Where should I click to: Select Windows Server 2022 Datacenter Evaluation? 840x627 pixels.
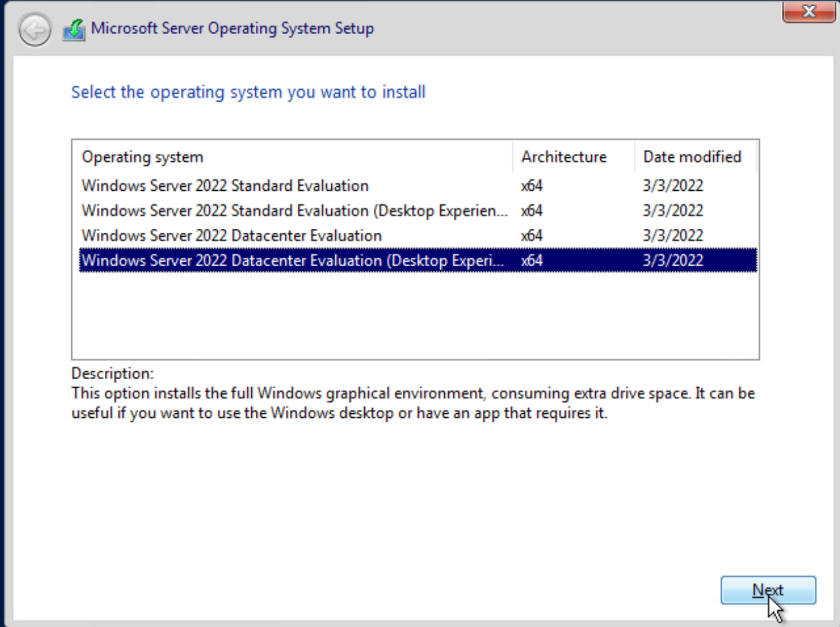[x=231, y=235]
